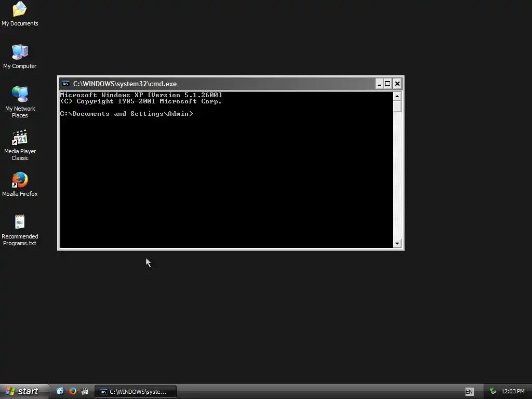The height and width of the screenshot is (399, 532).
Task: Click the C:\WINDOWS\system32\cmd.exe title text
Action: tap(125, 84)
